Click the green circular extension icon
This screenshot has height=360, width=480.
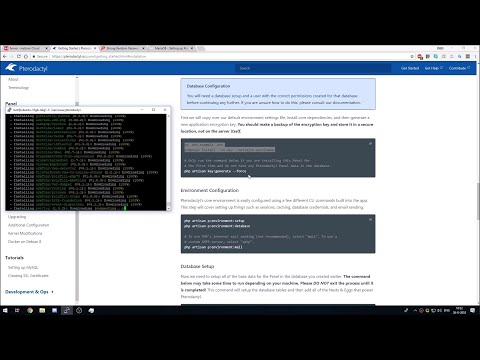[x=436, y=56]
